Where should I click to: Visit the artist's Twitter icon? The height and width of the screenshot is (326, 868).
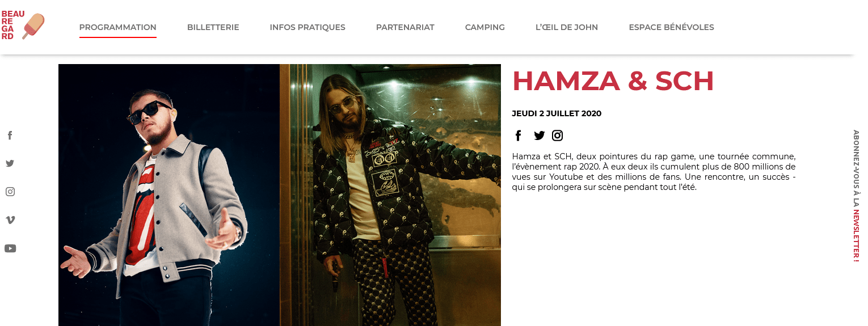[539, 136]
